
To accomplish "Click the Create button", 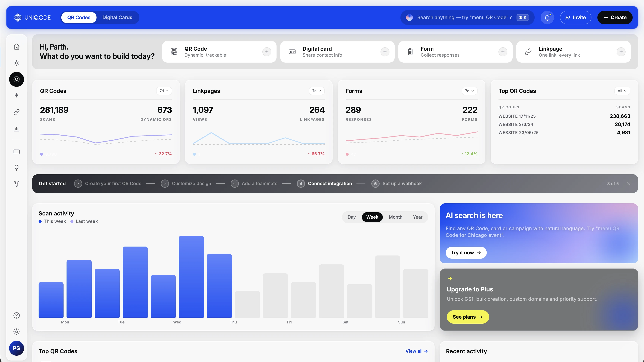I will point(615,18).
